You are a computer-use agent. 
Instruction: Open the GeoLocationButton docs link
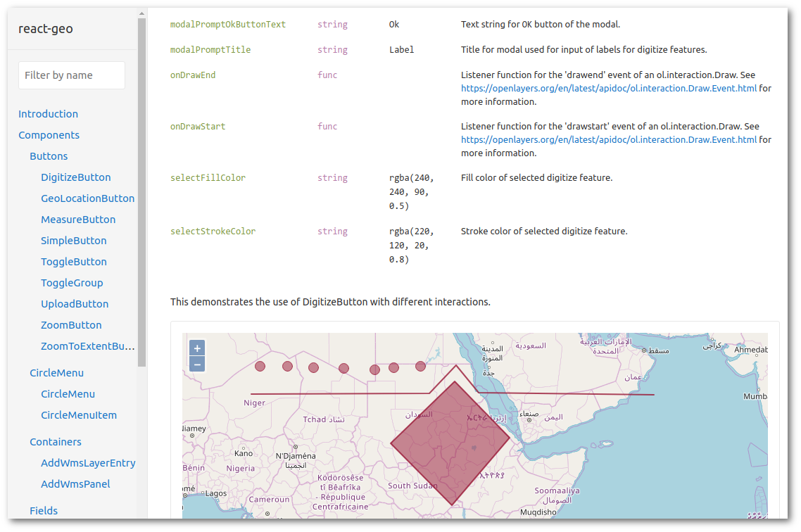pos(88,198)
